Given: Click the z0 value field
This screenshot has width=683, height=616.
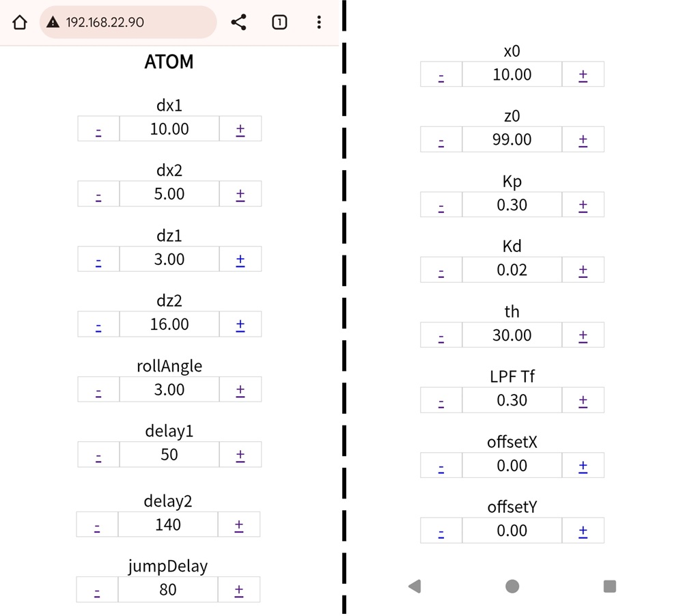Looking at the screenshot, I should coord(512,140).
